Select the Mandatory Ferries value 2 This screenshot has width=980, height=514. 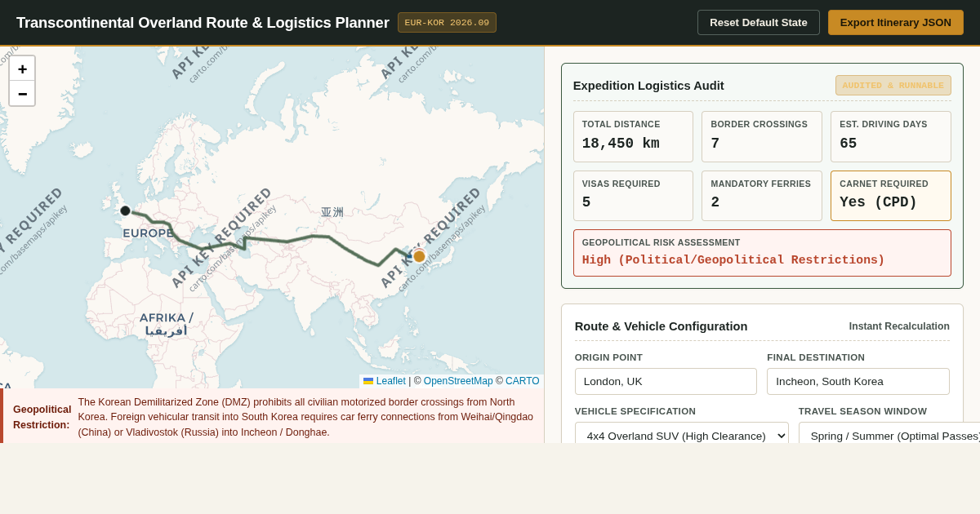[715, 202]
